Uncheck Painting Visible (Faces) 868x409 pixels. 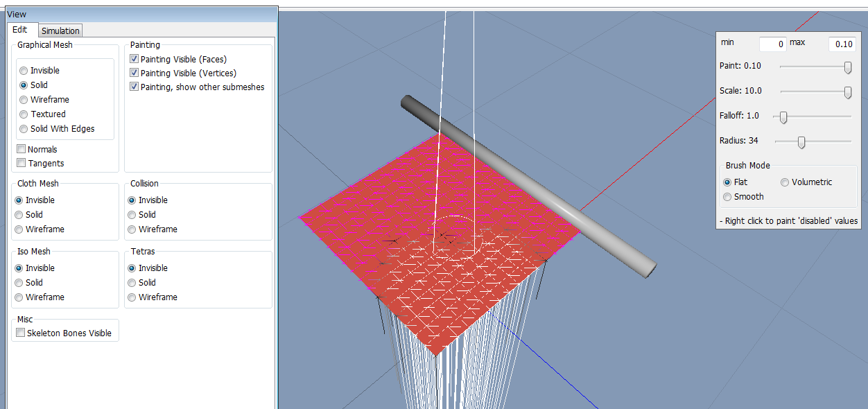pos(134,60)
